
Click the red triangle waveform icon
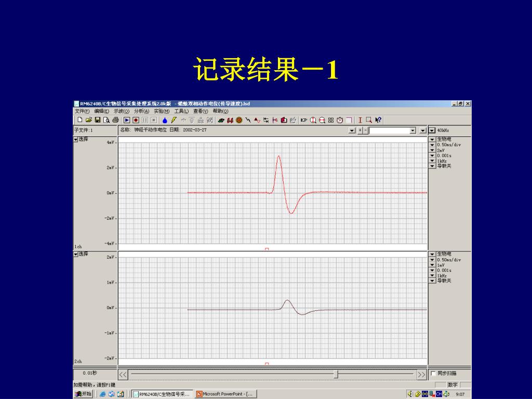[257, 120]
